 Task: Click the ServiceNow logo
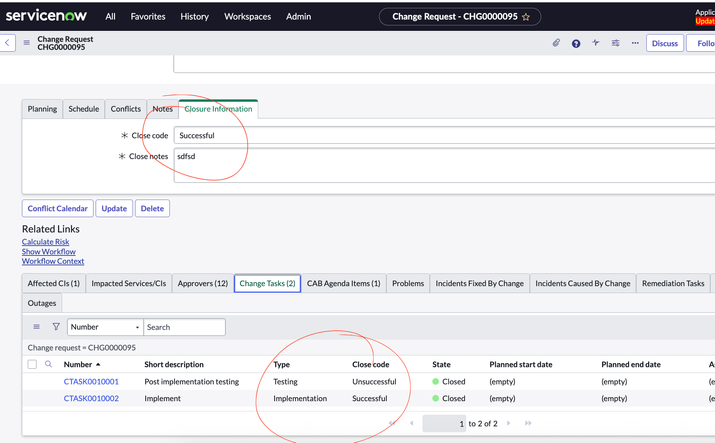(46, 16)
